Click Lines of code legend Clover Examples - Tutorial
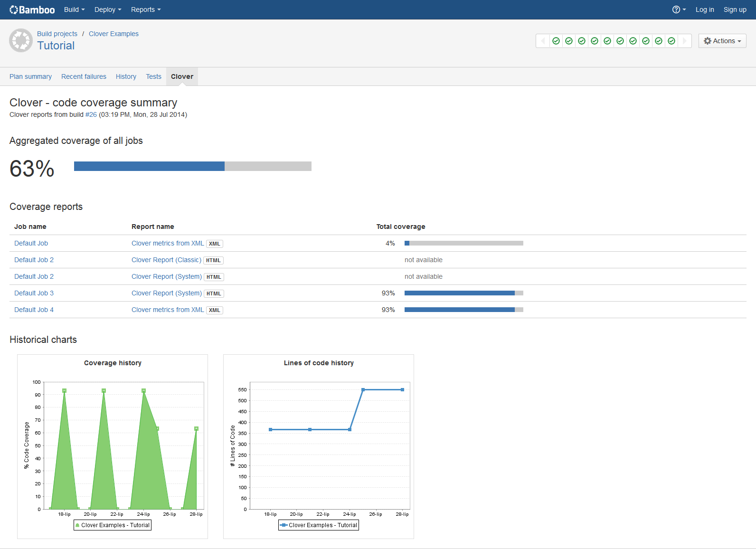 coord(319,525)
